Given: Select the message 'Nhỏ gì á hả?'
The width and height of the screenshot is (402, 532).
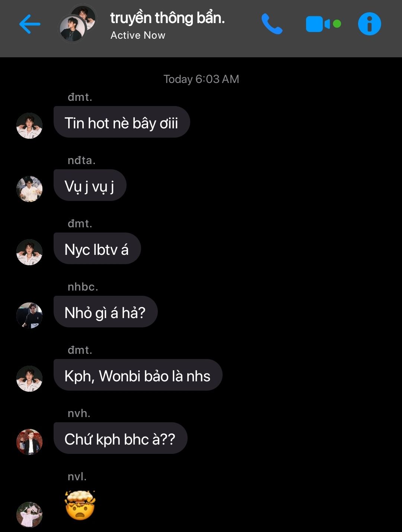Looking at the screenshot, I should coord(105,312).
